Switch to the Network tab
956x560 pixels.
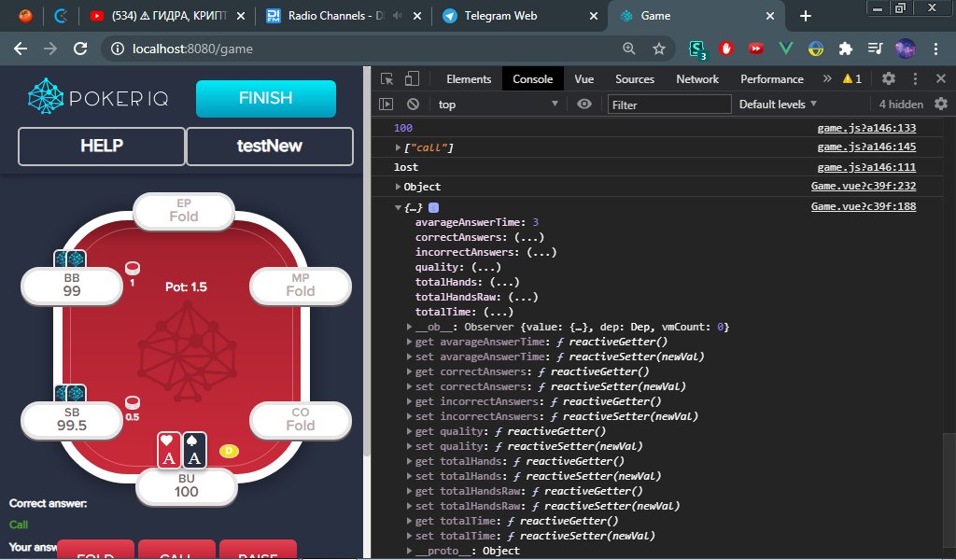(x=696, y=78)
